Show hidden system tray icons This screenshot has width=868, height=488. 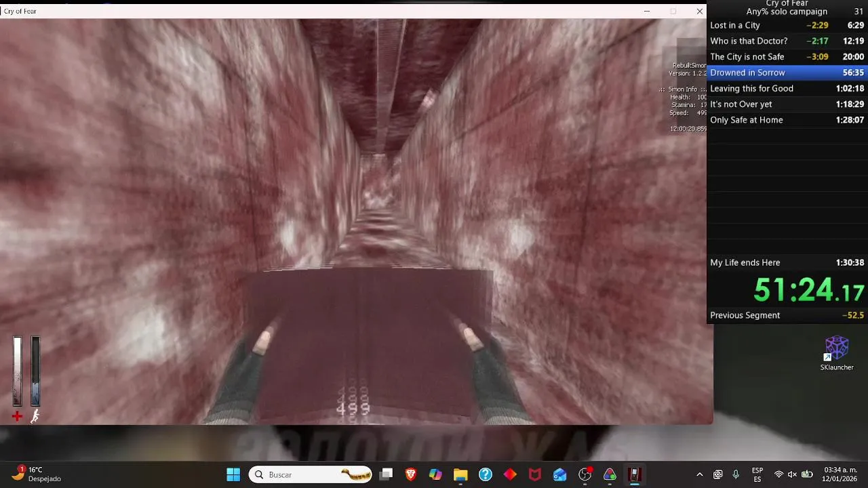700,474
